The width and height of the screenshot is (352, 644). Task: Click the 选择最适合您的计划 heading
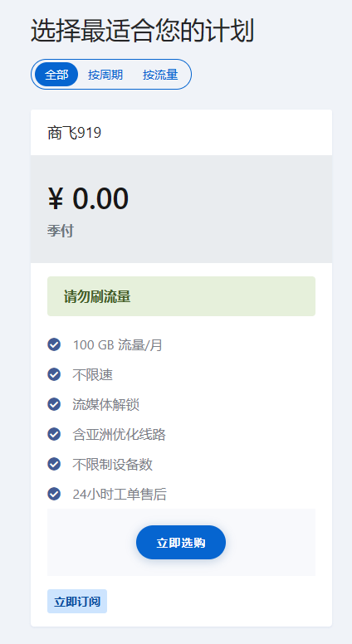tap(142, 31)
